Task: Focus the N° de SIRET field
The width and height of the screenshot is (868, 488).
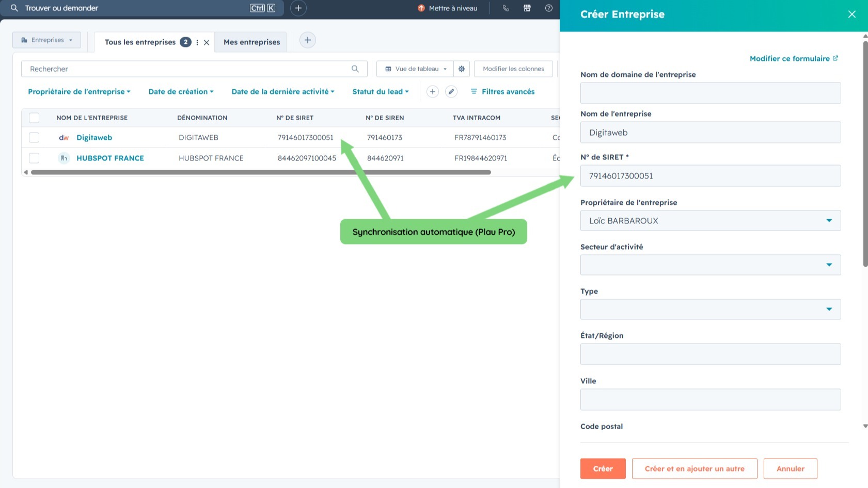Action: [711, 176]
